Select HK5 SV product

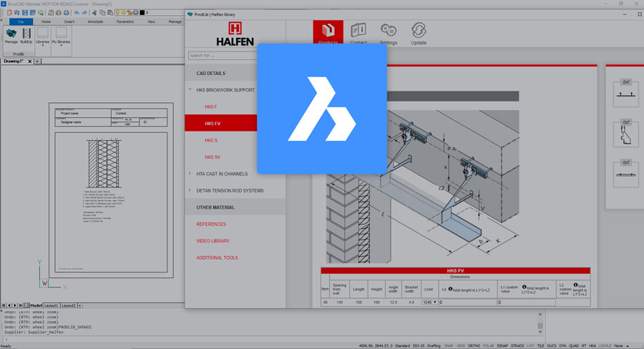[213, 157]
